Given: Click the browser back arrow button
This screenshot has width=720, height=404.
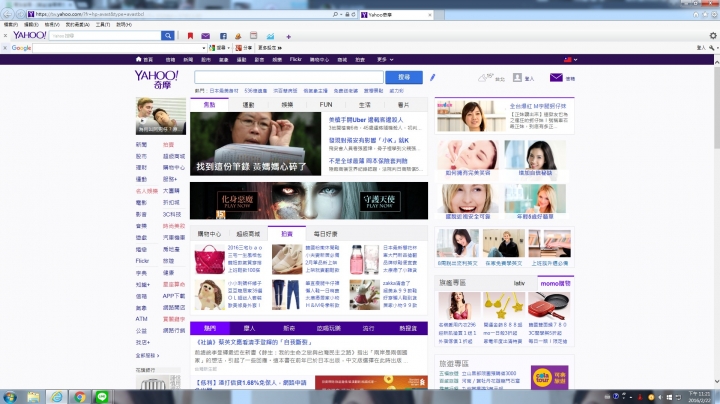Looking at the screenshot, I should 8,14.
